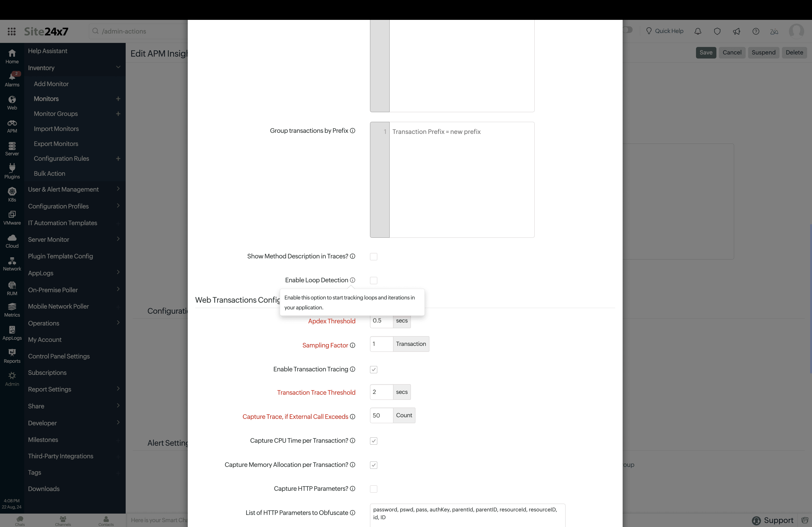Open Configuration Rules menu item
This screenshot has width=812, height=527.
(61, 159)
